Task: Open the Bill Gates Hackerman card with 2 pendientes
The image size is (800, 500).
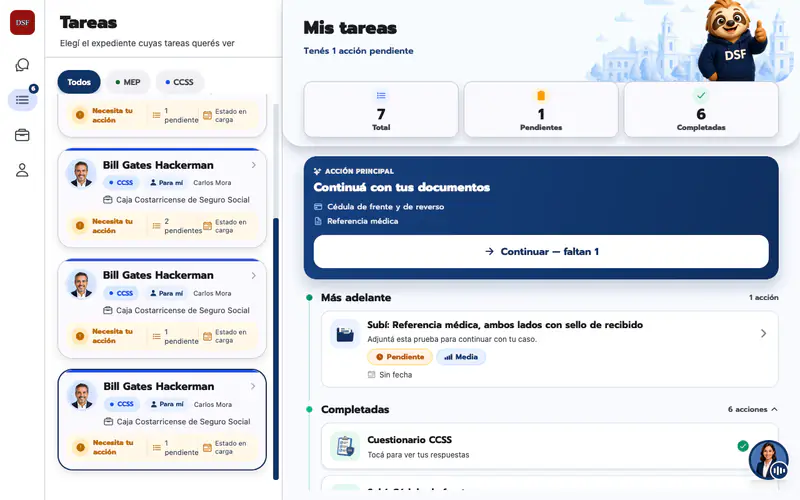Action: click(162, 198)
